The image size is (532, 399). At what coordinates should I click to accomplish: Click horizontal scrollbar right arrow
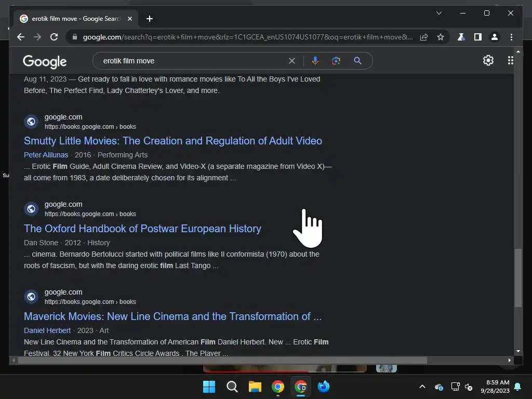tap(509, 361)
